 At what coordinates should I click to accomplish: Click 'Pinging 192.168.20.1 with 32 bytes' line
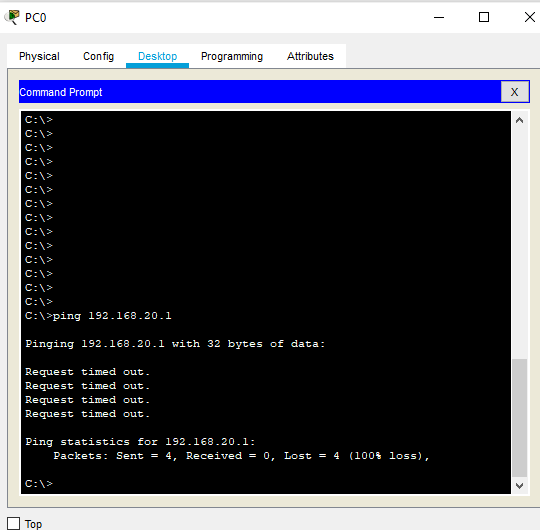(x=175, y=344)
